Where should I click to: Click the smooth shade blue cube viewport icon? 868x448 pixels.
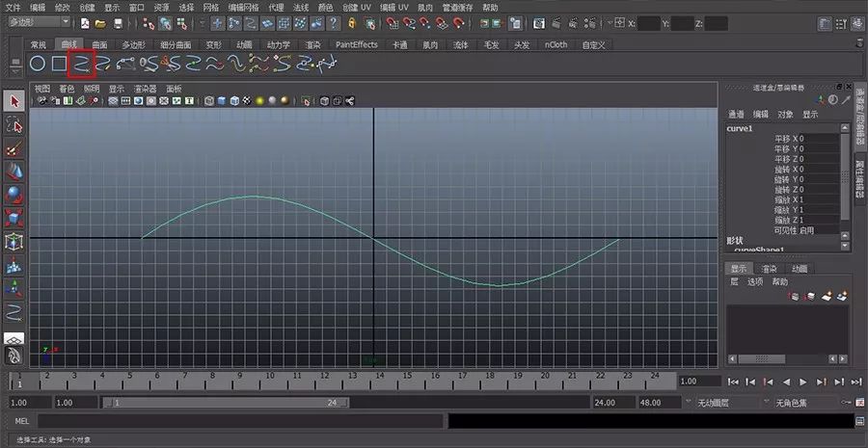point(222,100)
